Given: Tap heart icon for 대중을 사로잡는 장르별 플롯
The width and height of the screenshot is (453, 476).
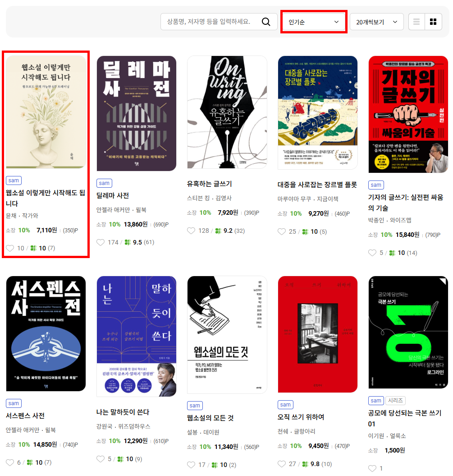Looking at the screenshot, I should (282, 231).
